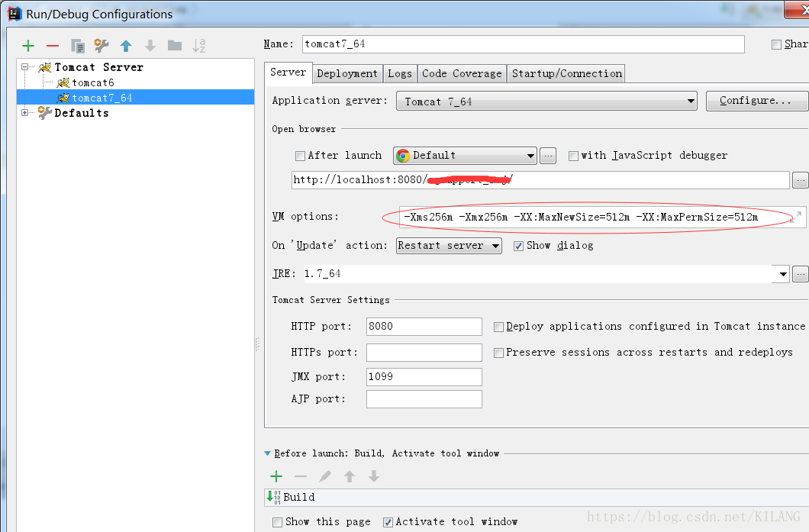The image size is (809, 532).
Task: Expand the VM options field editor
Action: click(x=798, y=216)
